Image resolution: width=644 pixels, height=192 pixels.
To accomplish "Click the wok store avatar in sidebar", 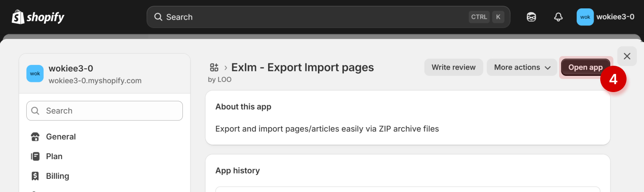I will (35, 74).
